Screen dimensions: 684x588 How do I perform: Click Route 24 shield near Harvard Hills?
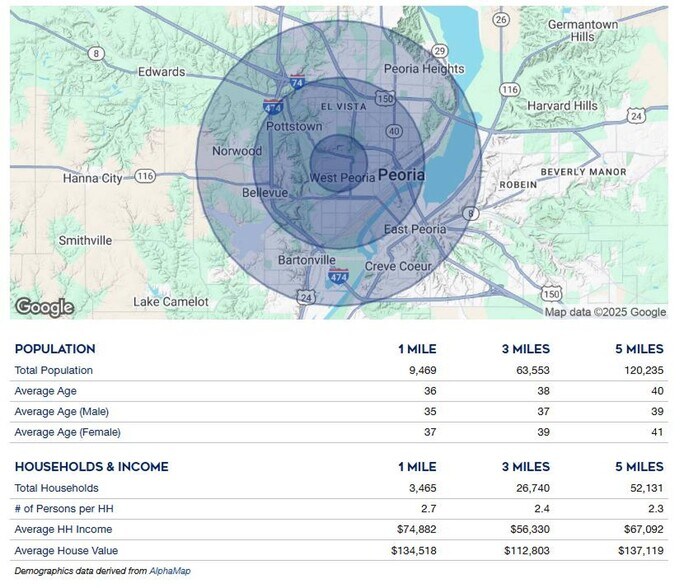pyautogui.click(x=636, y=116)
